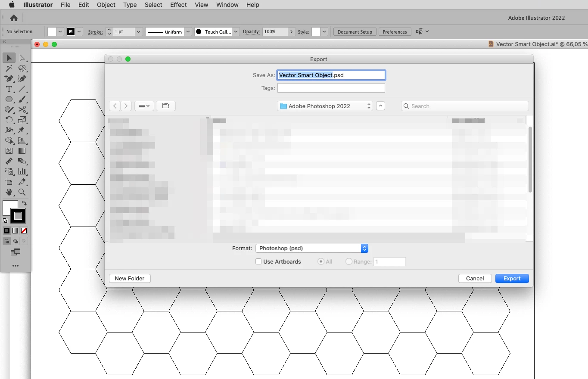
Task: Select the Paintbrush tool
Action: 22,99
